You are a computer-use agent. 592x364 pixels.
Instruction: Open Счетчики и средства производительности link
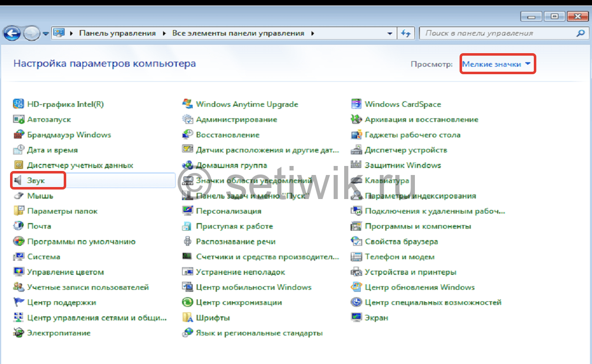(x=267, y=257)
